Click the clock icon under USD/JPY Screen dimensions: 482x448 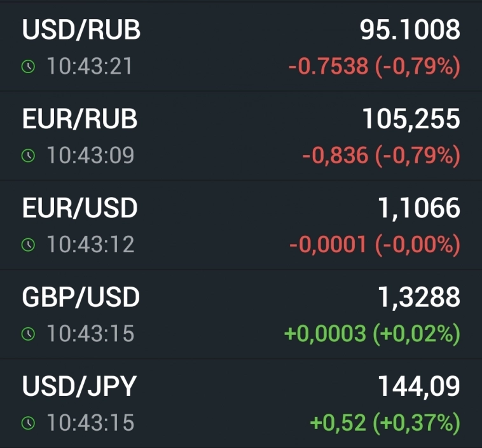pos(28,423)
